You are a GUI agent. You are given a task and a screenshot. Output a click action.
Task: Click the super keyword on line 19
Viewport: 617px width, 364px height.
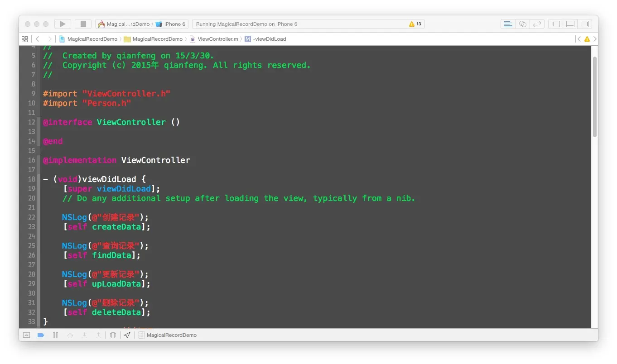pos(80,189)
